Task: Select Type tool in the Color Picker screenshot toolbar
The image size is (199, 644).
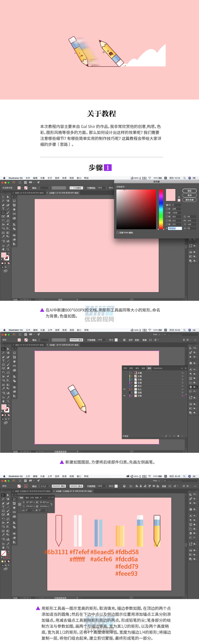Action: (x=3, y=209)
